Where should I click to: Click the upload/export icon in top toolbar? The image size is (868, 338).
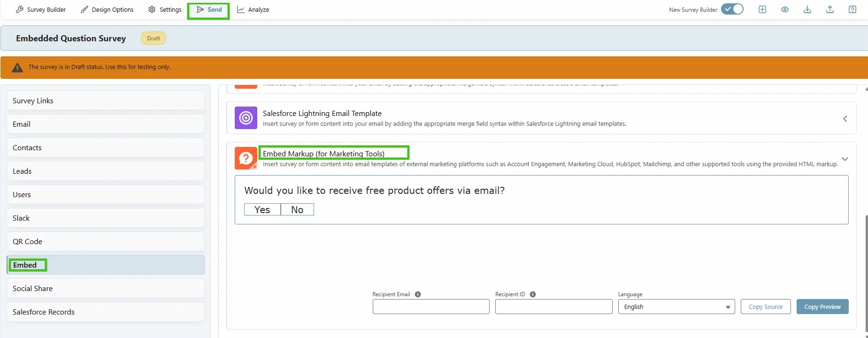(830, 9)
